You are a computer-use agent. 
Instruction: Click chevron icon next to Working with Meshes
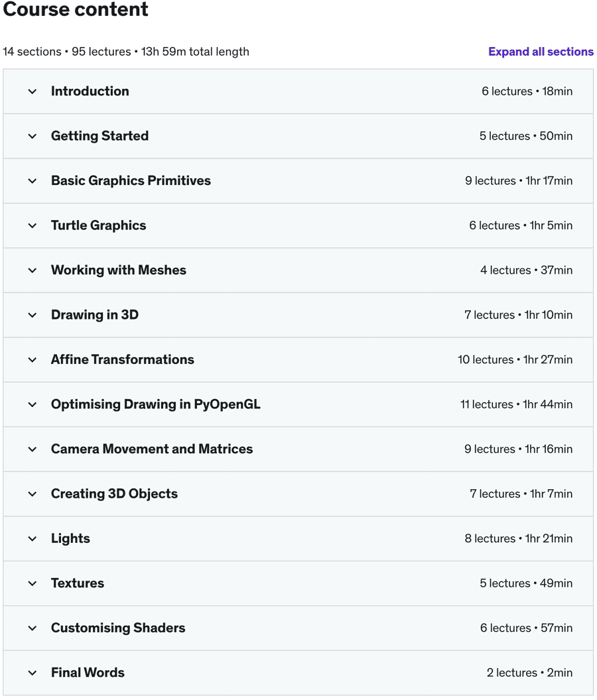33,270
